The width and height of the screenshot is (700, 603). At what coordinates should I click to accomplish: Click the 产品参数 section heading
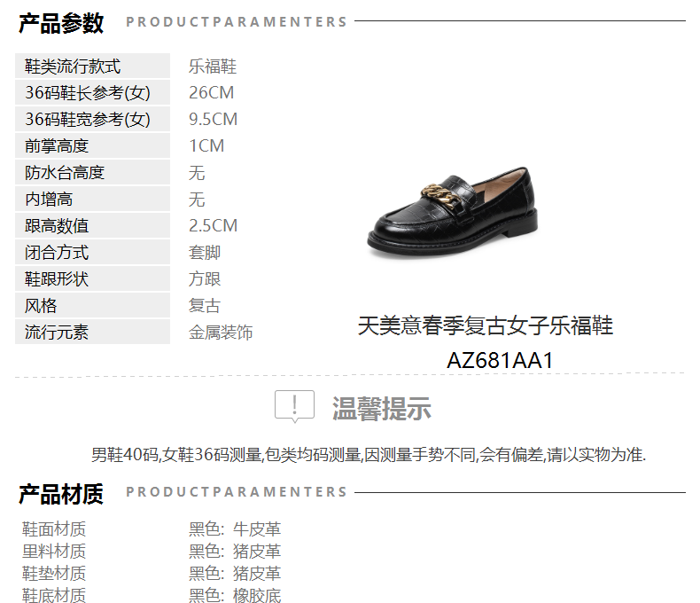(61, 23)
